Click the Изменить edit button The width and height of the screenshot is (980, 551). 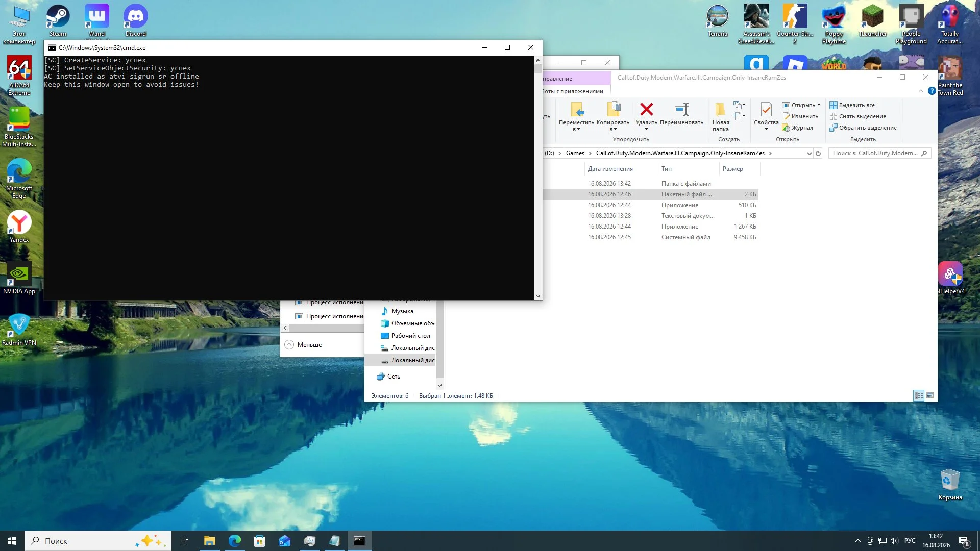click(x=800, y=116)
